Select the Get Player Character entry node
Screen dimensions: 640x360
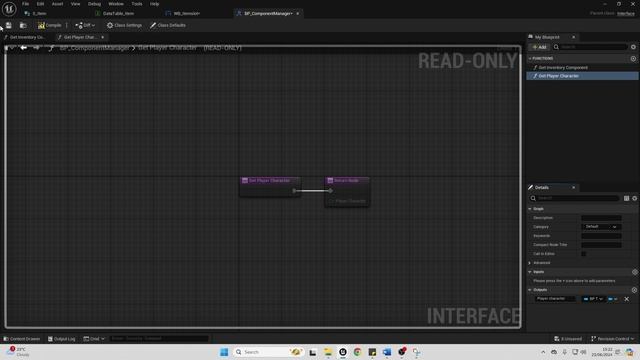(270, 187)
